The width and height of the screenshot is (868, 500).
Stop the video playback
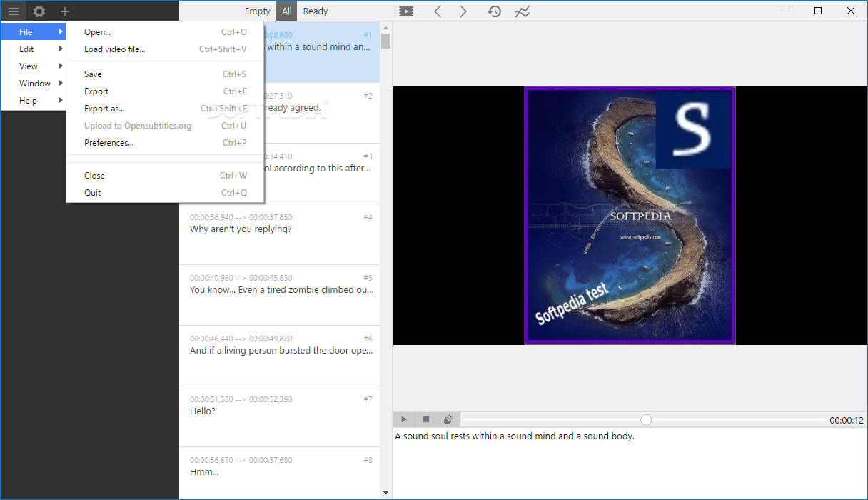click(x=426, y=420)
